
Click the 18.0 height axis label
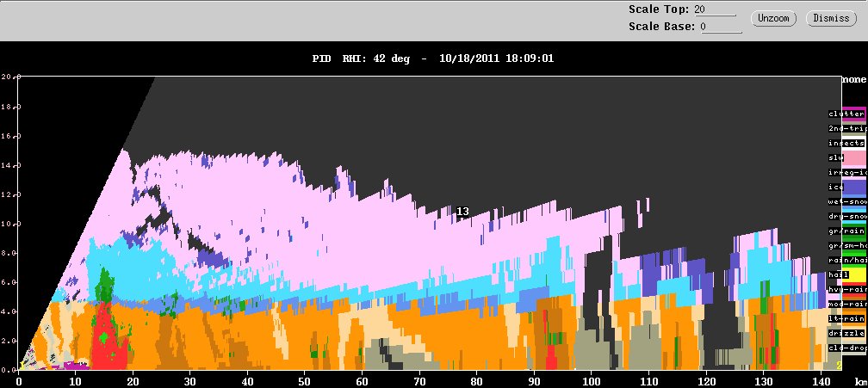(x=9, y=106)
